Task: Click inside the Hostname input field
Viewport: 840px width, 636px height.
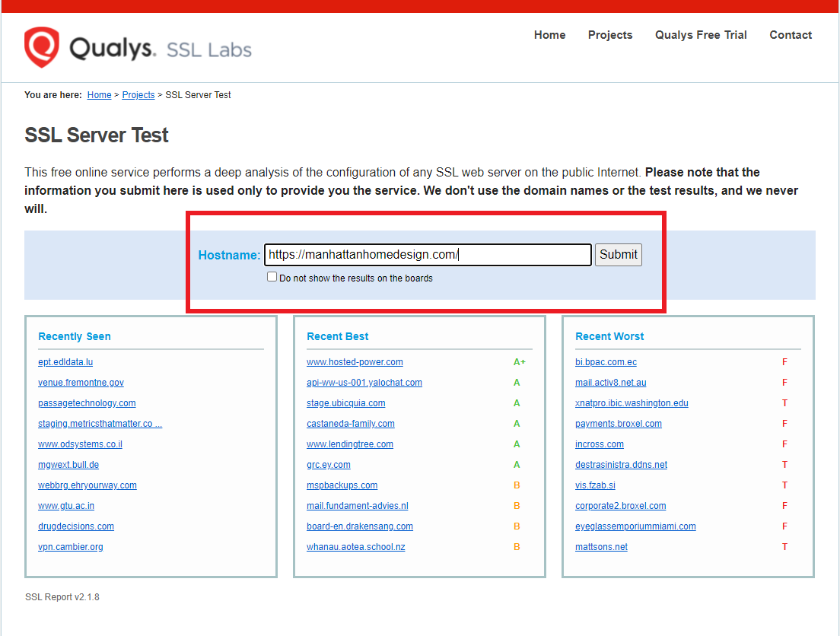Action: tap(428, 255)
